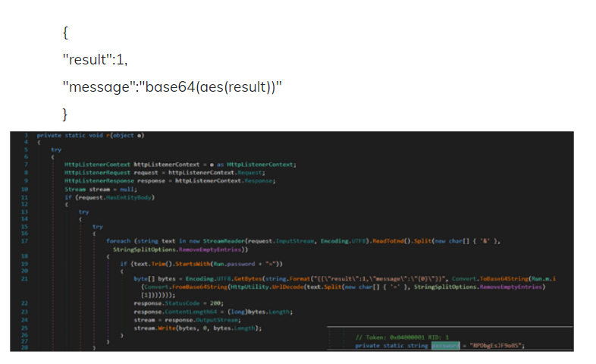
Task: Click the 'response.ContentLength64 = (long)bytes.Length;' line
Action: [x=213, y=312]
